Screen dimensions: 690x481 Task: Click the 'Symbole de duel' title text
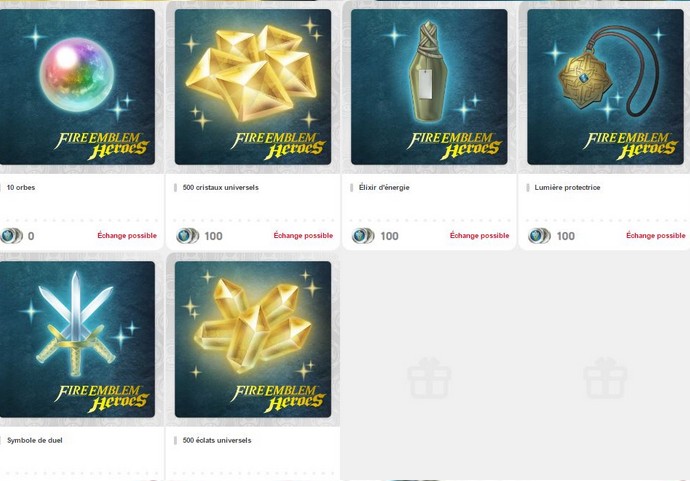point(35,440)
